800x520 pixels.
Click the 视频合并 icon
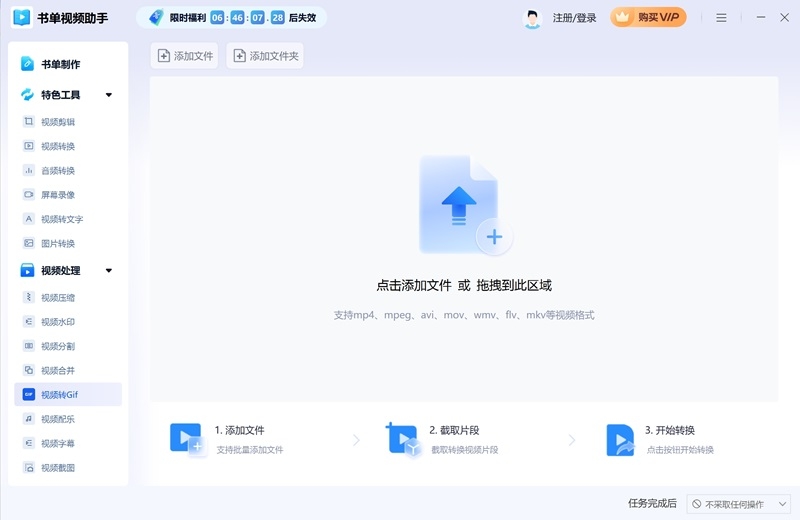point(29,370)
